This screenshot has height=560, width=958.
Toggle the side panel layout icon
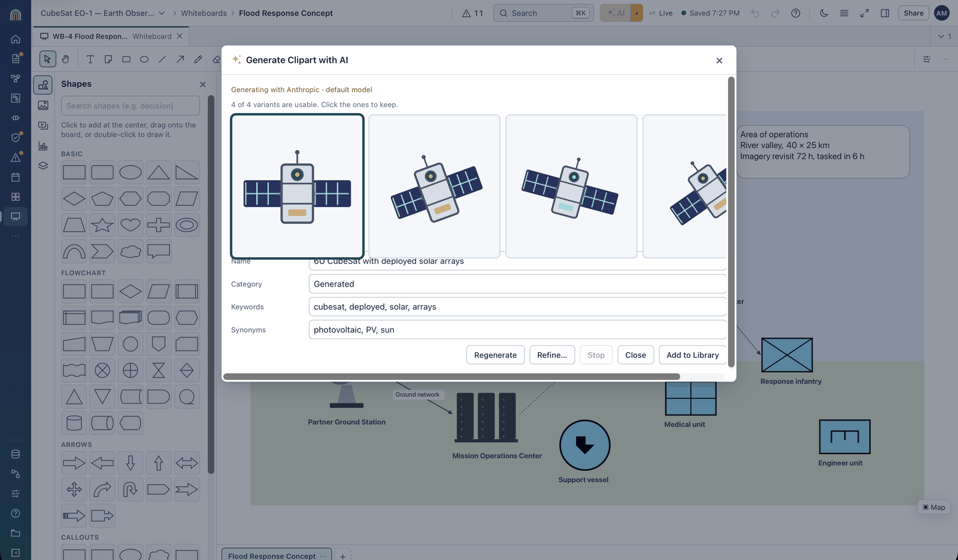[x=885, y=13]
